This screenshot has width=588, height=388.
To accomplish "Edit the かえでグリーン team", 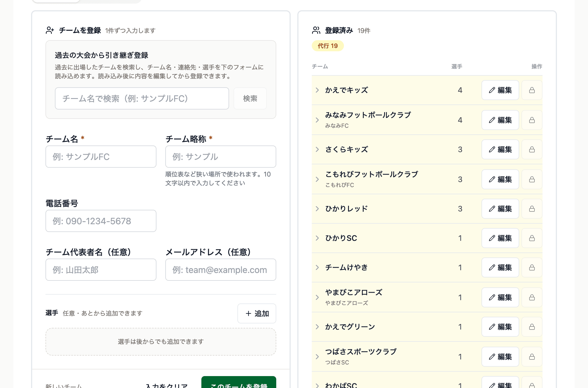I will click(500, 327).
